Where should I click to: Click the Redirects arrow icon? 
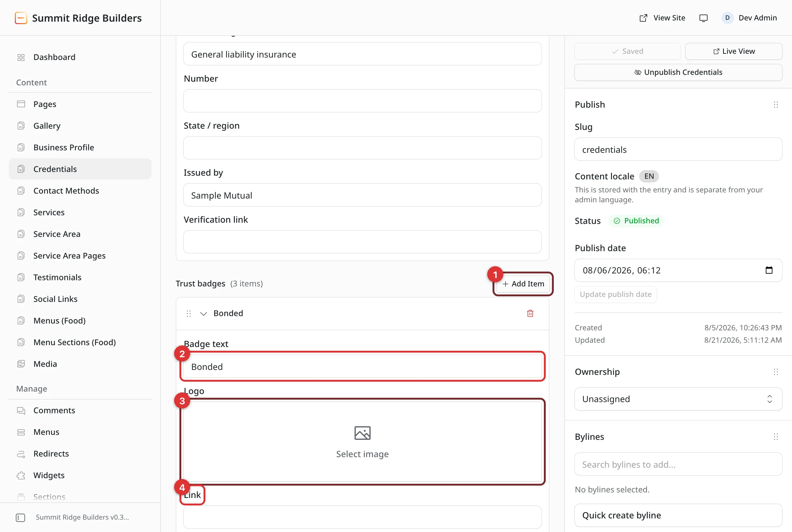[21, 454]
